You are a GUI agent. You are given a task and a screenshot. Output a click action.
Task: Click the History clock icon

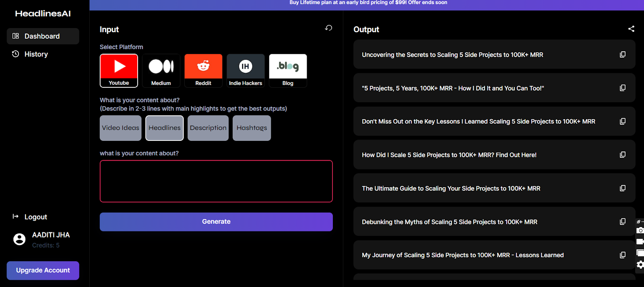pyautogui.click(x=16, y=54)
